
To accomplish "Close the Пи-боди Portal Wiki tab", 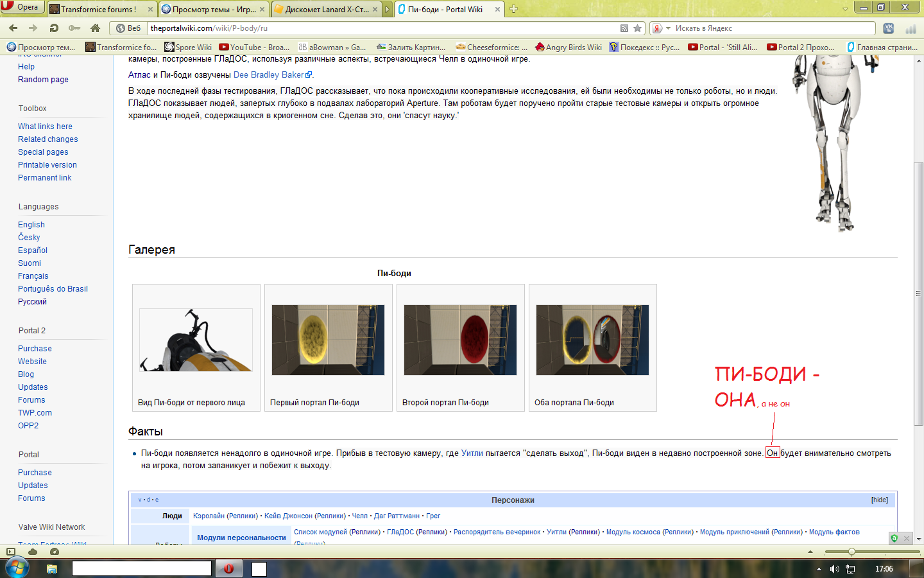I will click(497, 9).
